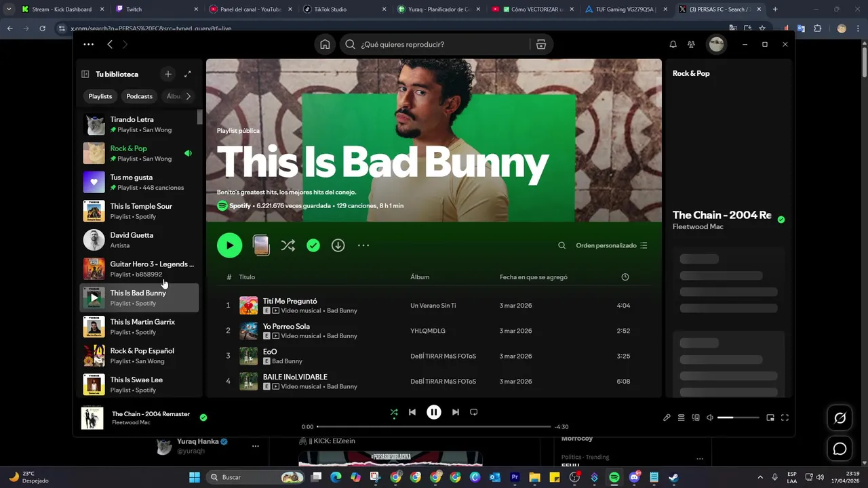The width and height of the screenshot is (868, 488).
Task: Open the user profile avatar
Action: click(716, 44)
